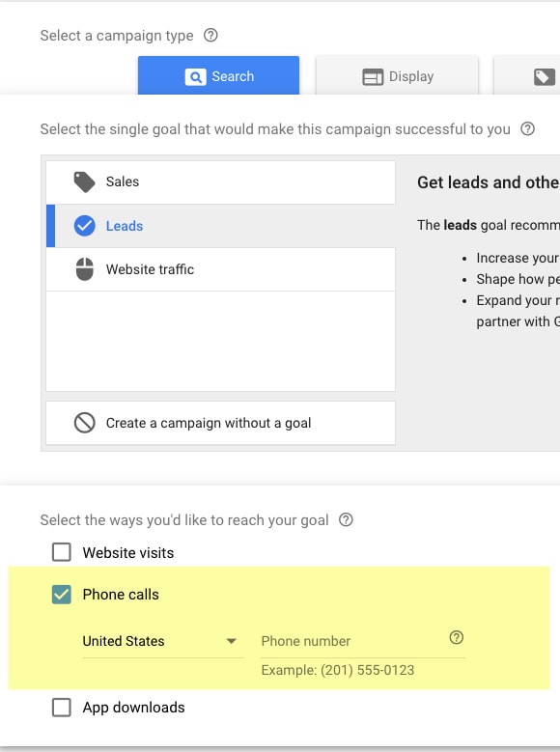This screenshot has width=560, height=752.
Task: Choose the Sales goal option
Action: (x=221, y=181)
